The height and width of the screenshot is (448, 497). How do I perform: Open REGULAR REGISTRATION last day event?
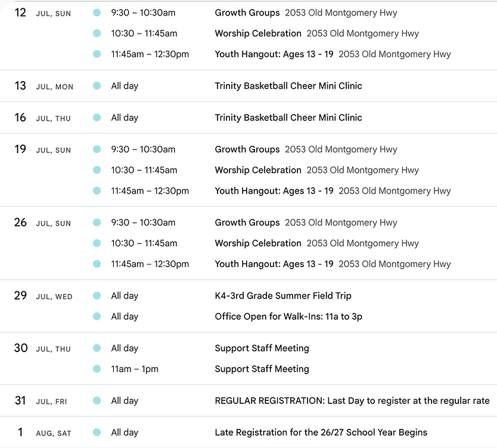tap(352, 401)
